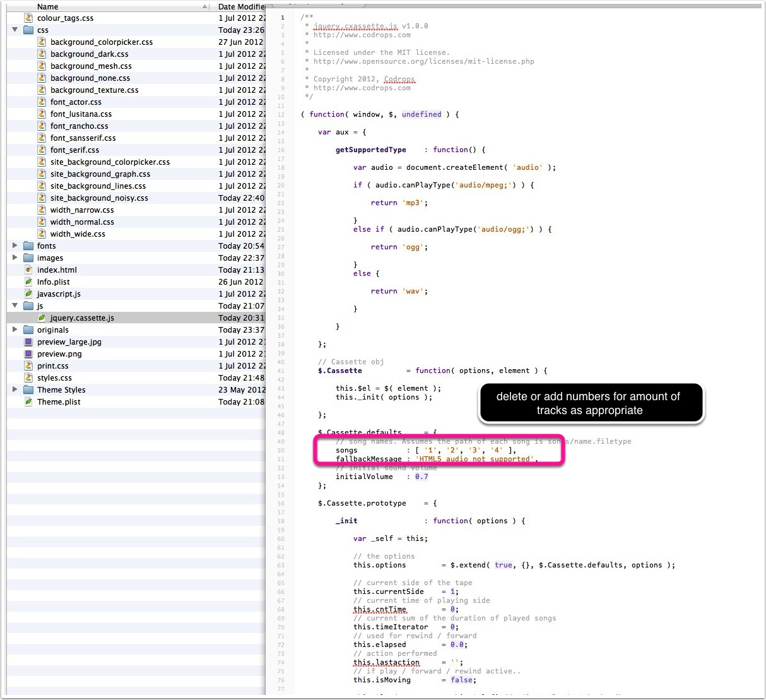Click the site_background_colorpicker.css file icon
Screen dimensions: 766x700
pyautogui.click(x=42, y=162)
